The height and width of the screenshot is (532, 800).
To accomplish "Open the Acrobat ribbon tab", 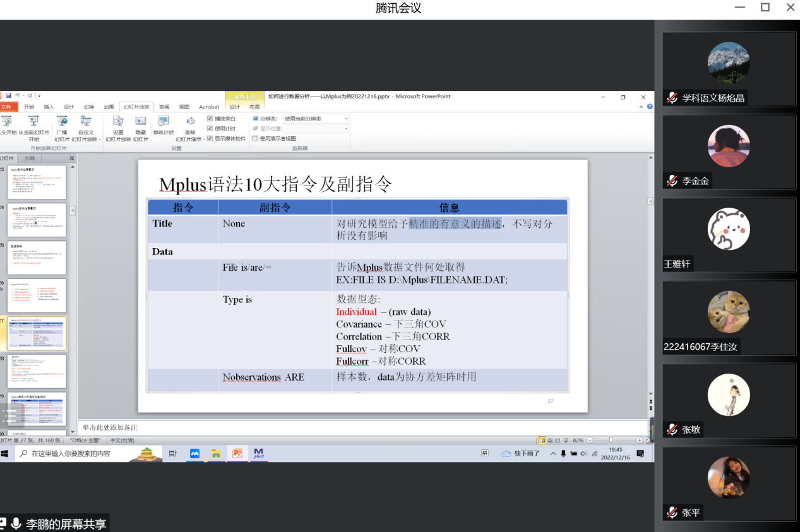I will pyautogui.click(x=209, y=107).
